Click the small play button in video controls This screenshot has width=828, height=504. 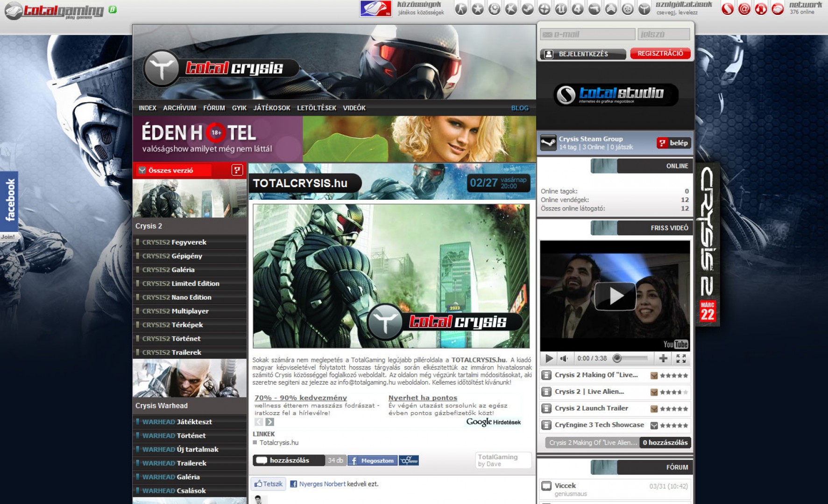coord(549,358)
